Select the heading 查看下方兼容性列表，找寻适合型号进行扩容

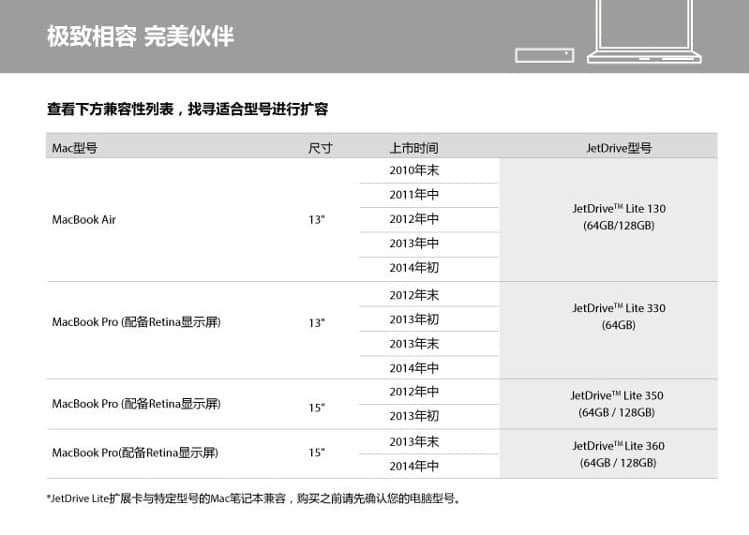[x=187, y=109]
